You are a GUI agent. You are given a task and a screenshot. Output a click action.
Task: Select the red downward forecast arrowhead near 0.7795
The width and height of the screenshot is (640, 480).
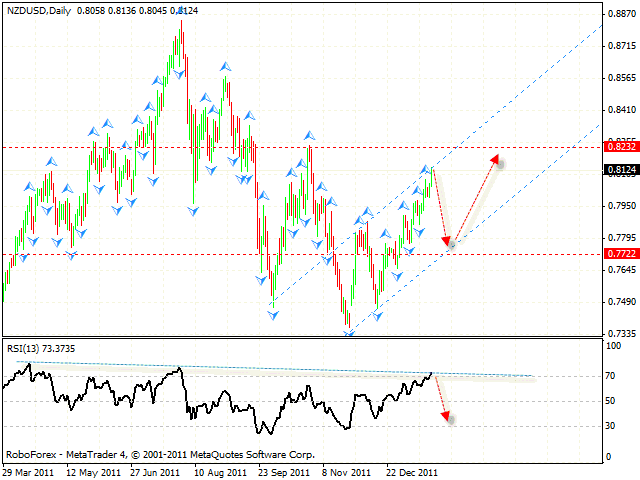click(446, 239)
